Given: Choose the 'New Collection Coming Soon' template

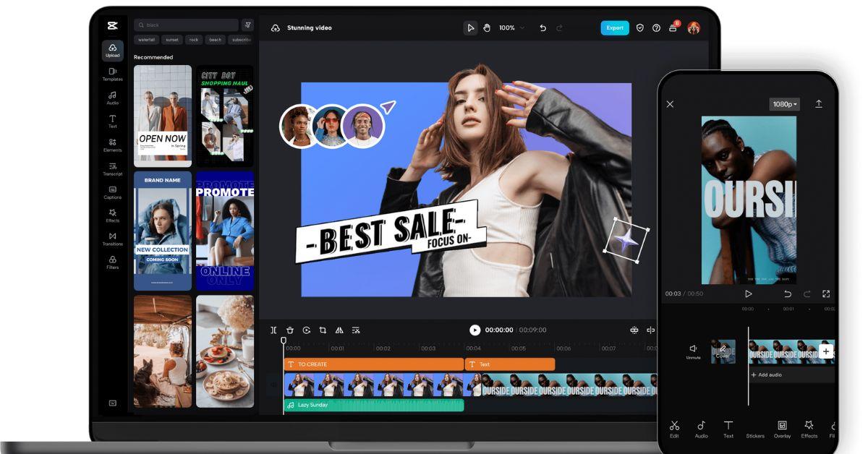Looking at the screenshot, I should [x=163, y=231].
